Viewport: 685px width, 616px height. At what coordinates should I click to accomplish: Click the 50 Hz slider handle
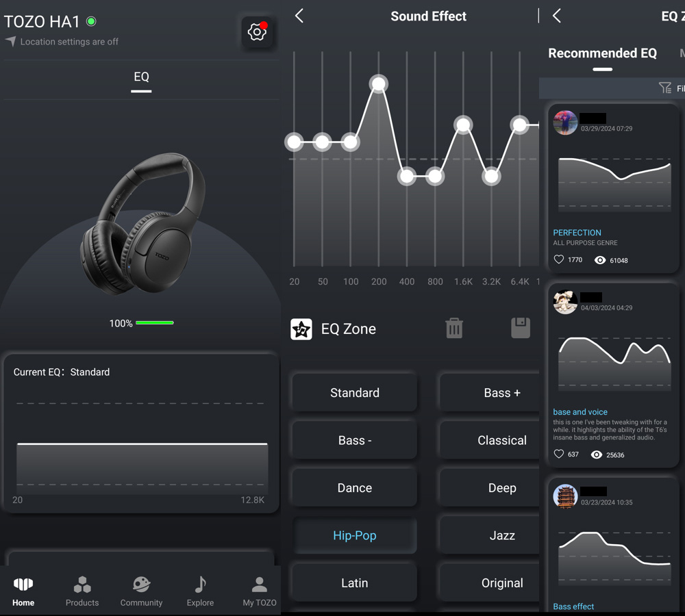pyautogui.click(x=323, y=142)
